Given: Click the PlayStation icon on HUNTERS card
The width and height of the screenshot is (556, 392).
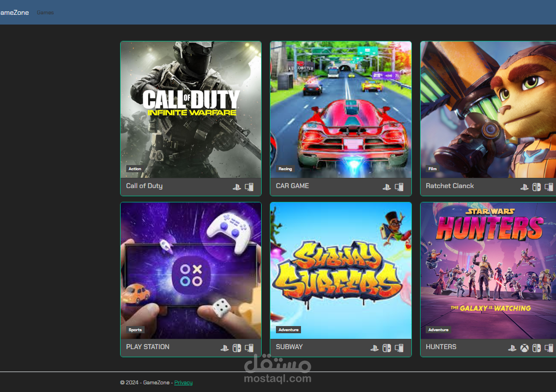Looking at the screenshot, I should tap(512, 348).
